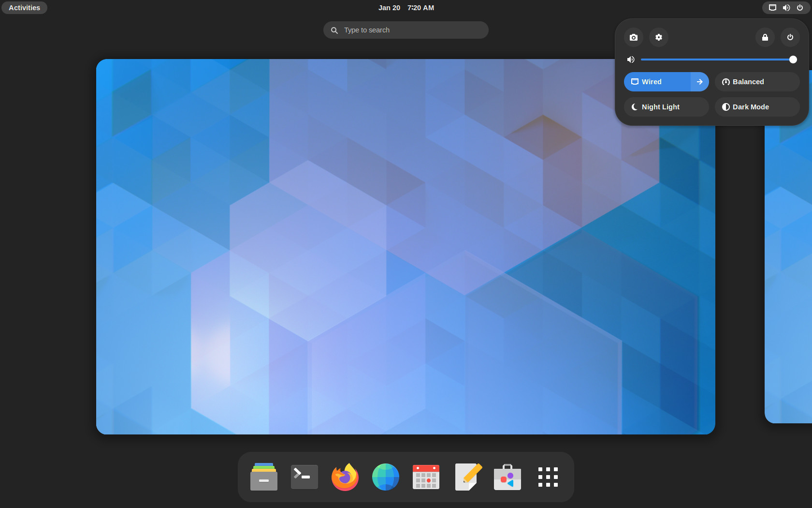Click the network icon in the top bar

[773, 8]
